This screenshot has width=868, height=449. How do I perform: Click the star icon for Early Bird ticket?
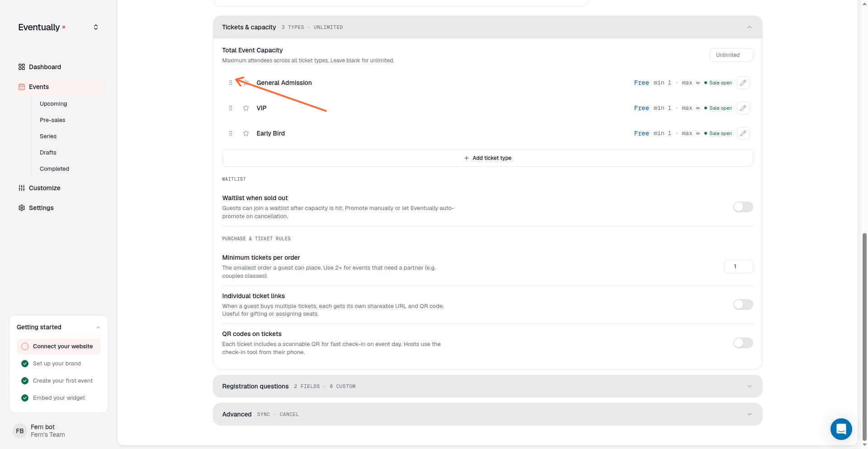pos(246,133)
